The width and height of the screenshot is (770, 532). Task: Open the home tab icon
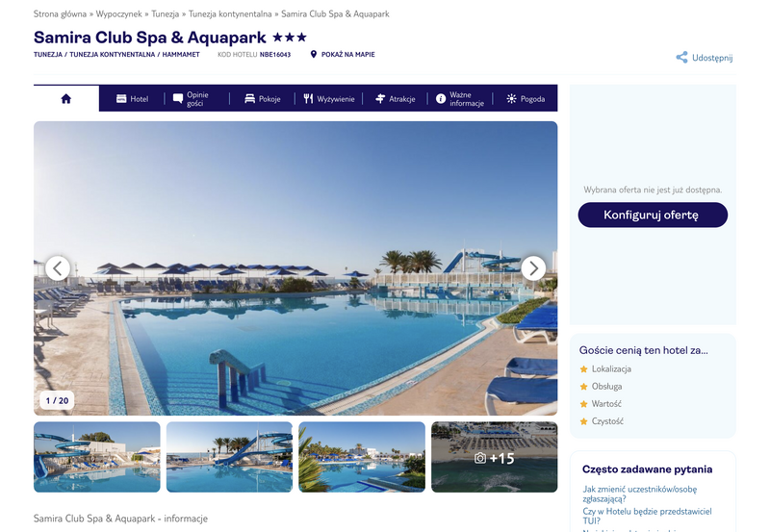point(65,99)
